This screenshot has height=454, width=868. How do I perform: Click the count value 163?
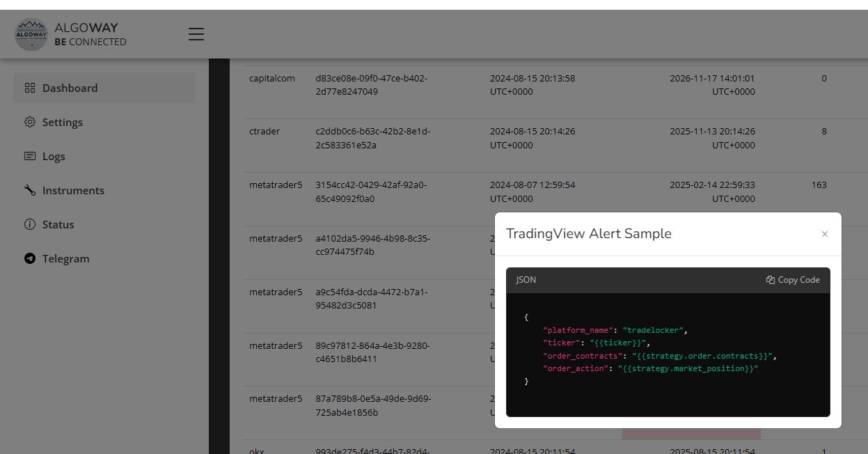click(x=819, y=185)
